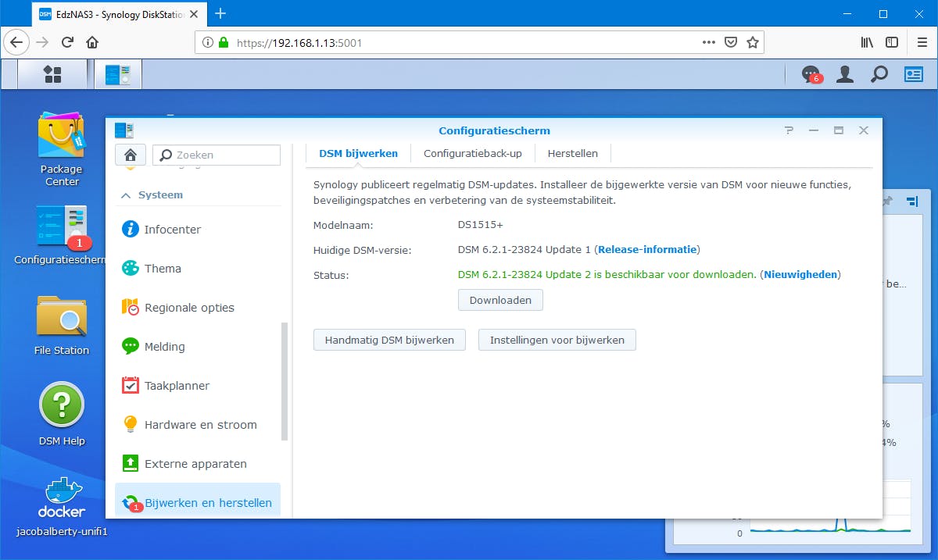Viewport: 938px width, 560px height.
Task: Bookmark this page with star icon
Action: [753, 43]
